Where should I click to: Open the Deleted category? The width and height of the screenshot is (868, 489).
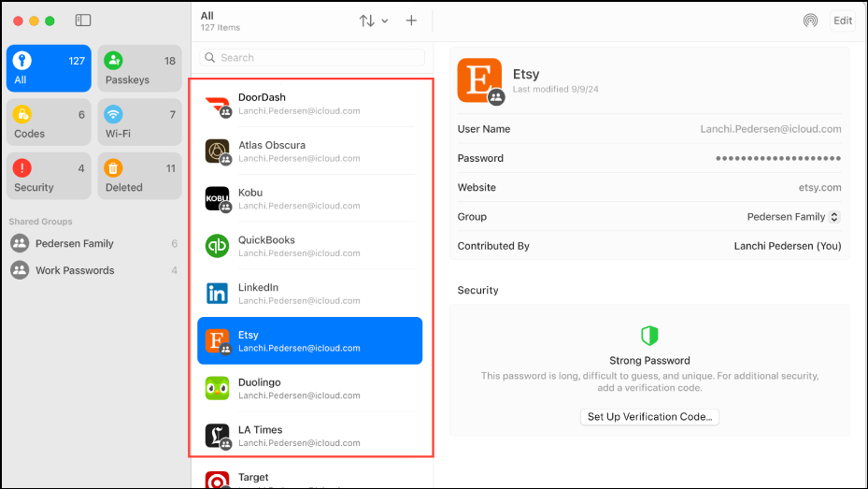pos(139,176)
